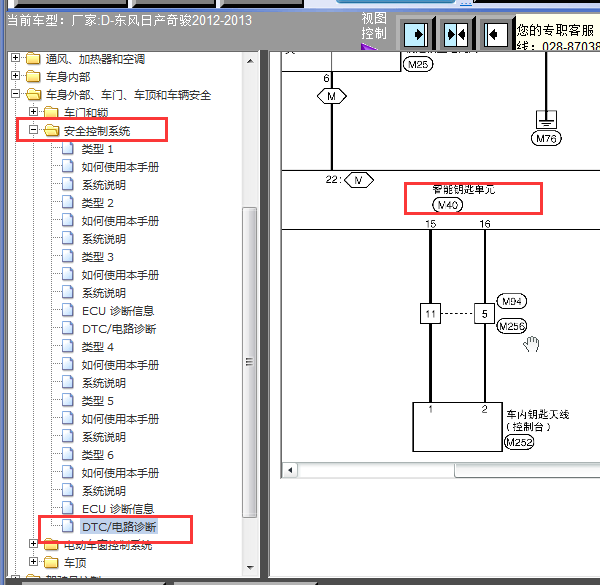Viewport: 600px width, 585px height.
Task: Open 如何使用本手册 under 类型 4
Action: coord(120,365)
